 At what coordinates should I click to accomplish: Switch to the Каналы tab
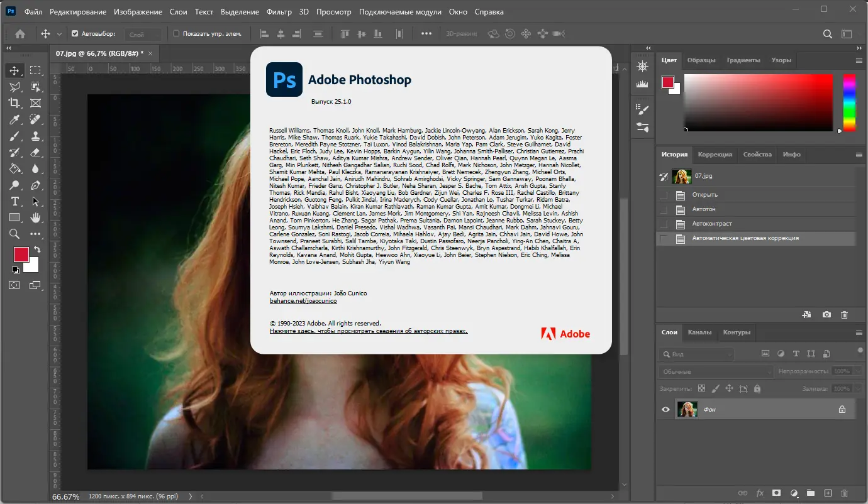tap(699, 332)
